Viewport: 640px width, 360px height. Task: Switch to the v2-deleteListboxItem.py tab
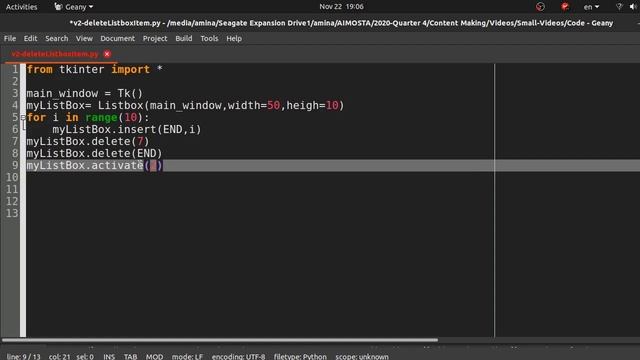pyautogui.click(x=55, y=54)
